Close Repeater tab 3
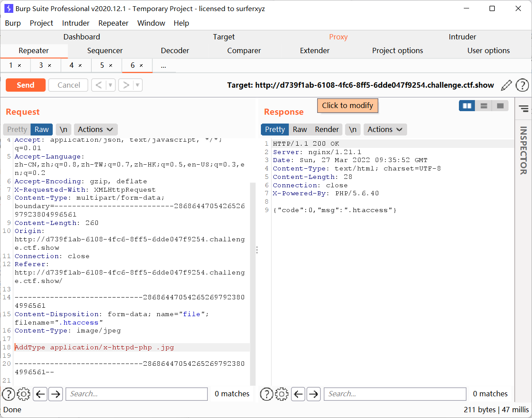 (50, 66)
